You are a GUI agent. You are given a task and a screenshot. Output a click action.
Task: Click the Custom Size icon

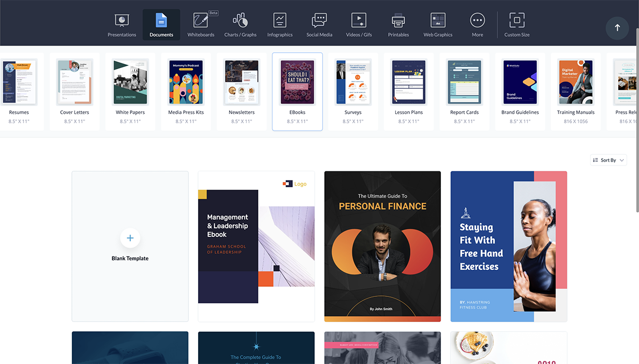click(x=516, y=24)
